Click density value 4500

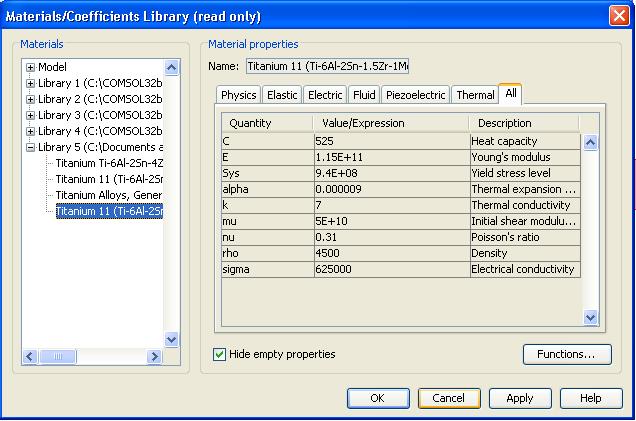click(392, 253)
